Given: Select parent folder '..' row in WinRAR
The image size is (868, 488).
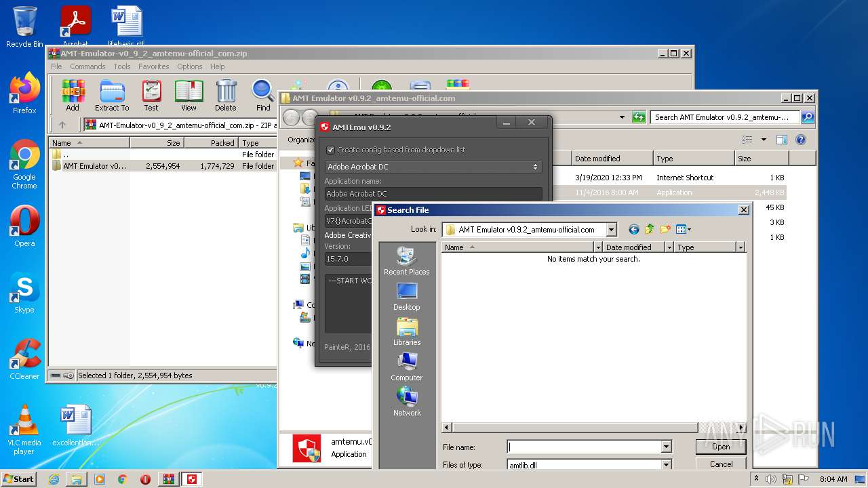Looking at the screenshot, I should coord(163,155).
